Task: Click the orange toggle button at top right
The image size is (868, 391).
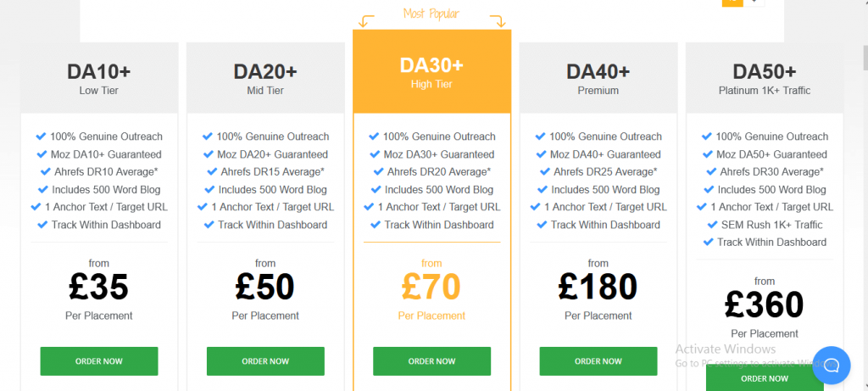Action: click(732, 3)
